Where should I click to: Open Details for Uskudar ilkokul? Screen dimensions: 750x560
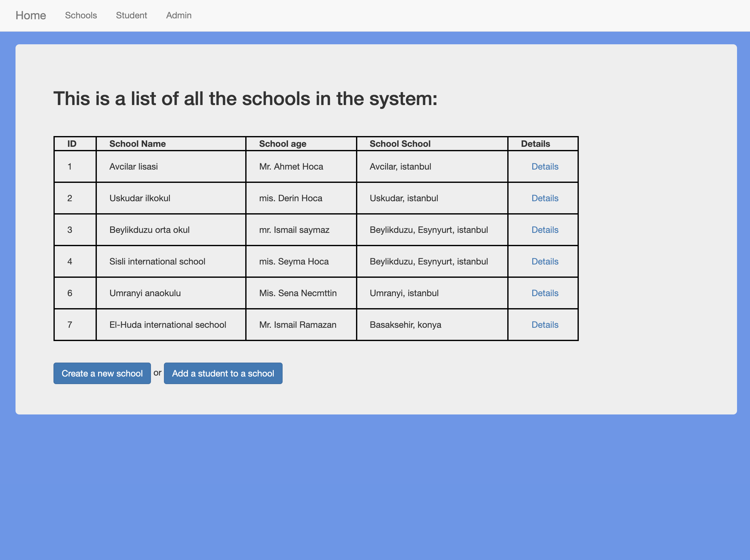(545, 198)
